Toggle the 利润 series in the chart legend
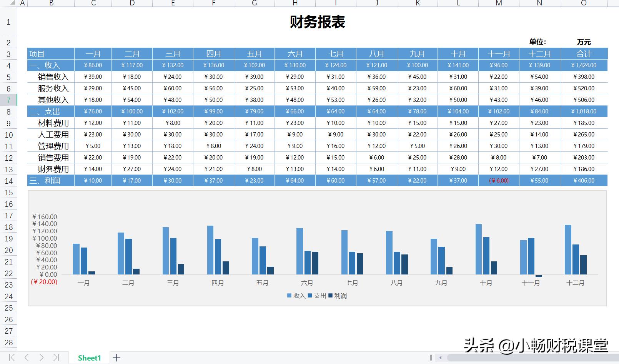 [x=339, y=296]
